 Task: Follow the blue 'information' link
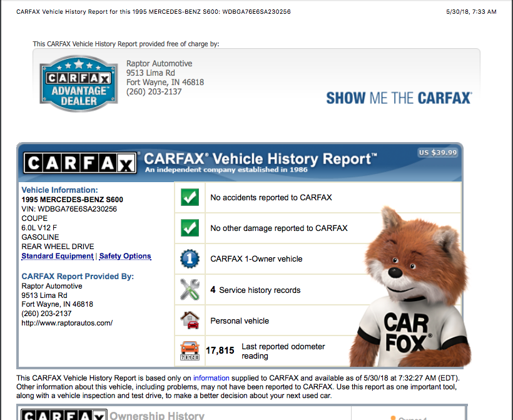pyautogui.click(x=211, y=378)
